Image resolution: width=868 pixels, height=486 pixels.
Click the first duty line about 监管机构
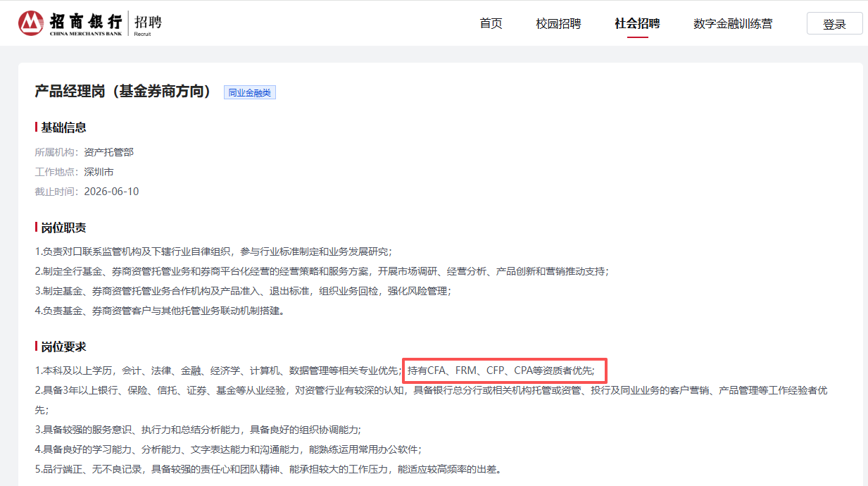(x=213, y=251)
